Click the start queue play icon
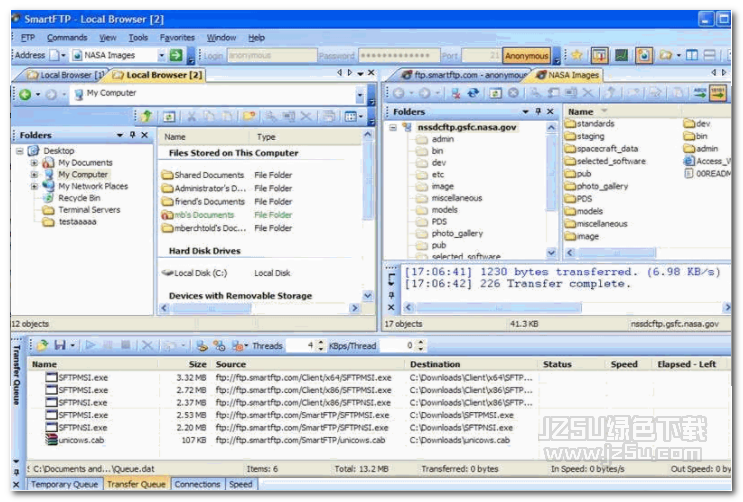Viewport: 743px width, 502px height. (x=91, y=346)
